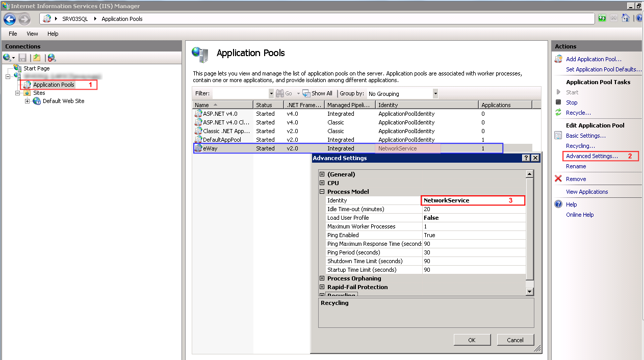Click the server icon in the address bar
The width and height of the screenshot is (644, 360).
click(47, 19)
